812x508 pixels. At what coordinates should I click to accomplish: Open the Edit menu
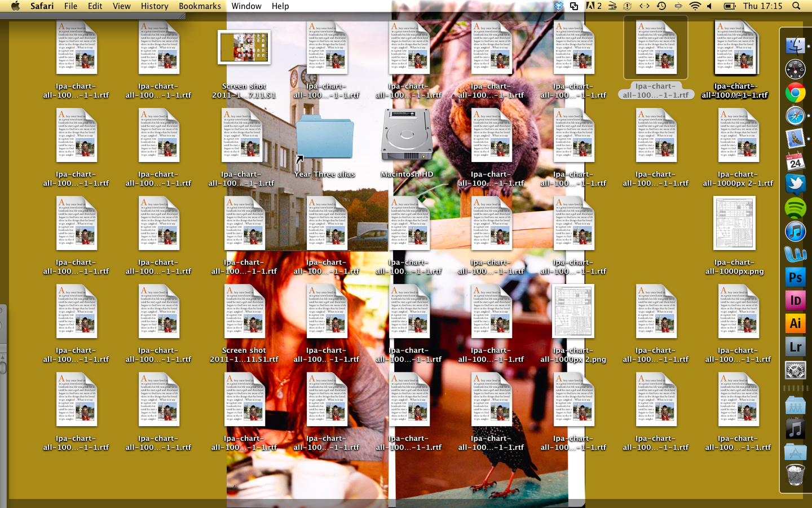pyautogui.click(x=95, y=6)
